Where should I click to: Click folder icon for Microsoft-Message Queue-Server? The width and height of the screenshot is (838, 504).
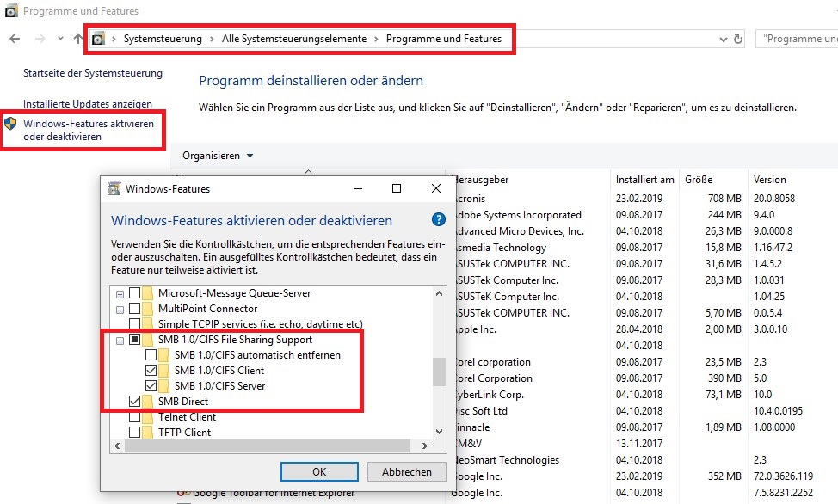(147, 293)
